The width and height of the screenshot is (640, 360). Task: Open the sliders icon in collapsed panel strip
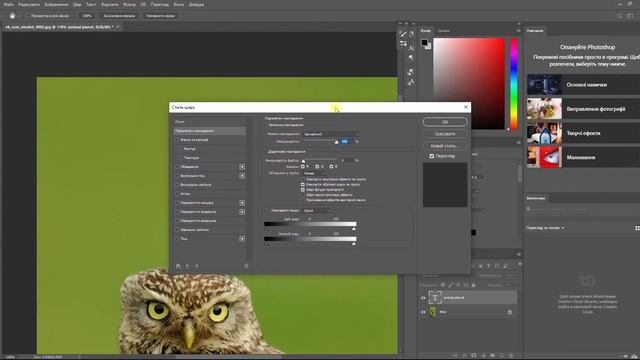point(403,44)
